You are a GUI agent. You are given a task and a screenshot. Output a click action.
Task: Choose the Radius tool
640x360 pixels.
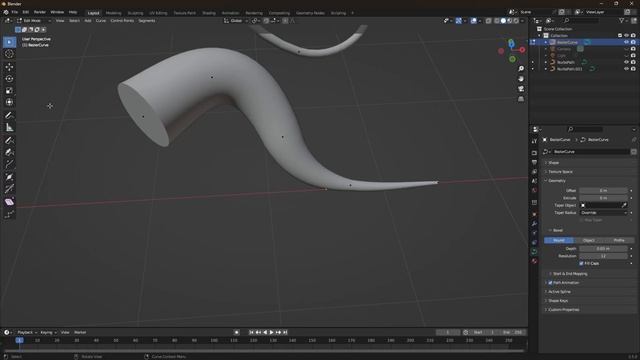click(x=9, y=177)
